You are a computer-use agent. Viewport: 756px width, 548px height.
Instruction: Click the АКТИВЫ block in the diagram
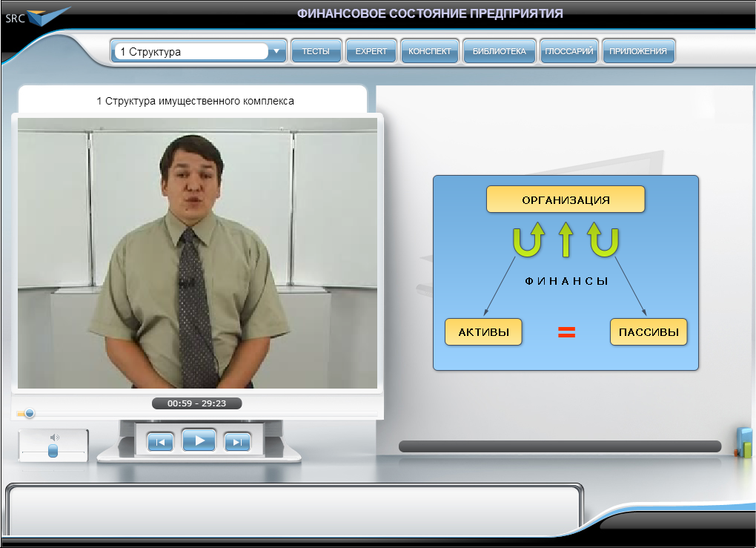pyautogui.click(x=483, y=332)
